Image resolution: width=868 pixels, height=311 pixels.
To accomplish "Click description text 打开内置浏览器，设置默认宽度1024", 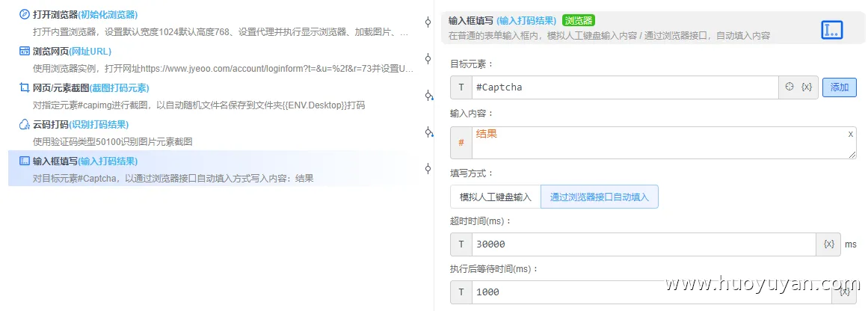I will pyautogui.click(x=221, y=33).
